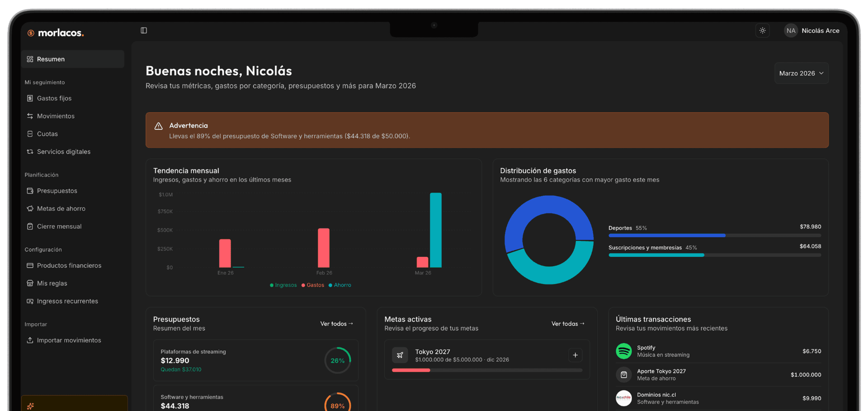Click Ver todos link in Presupuestos

(x=337, y=324)
